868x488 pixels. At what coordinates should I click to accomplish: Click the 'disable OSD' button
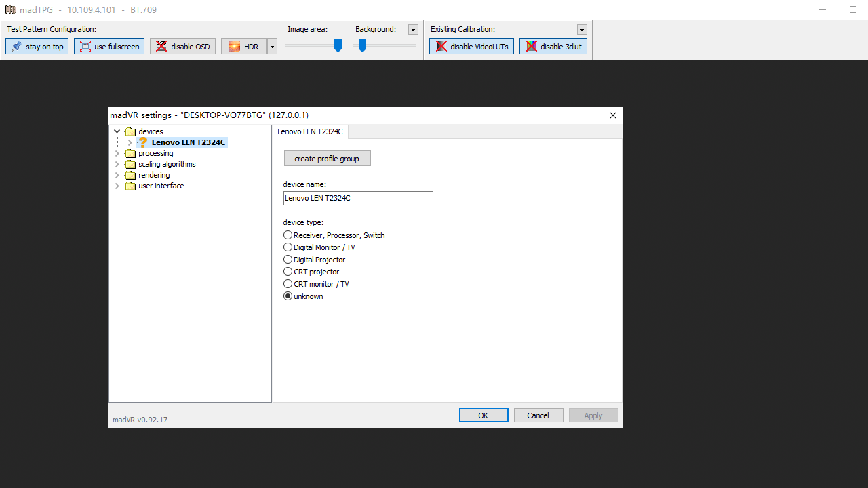click(x=182, y=47)
